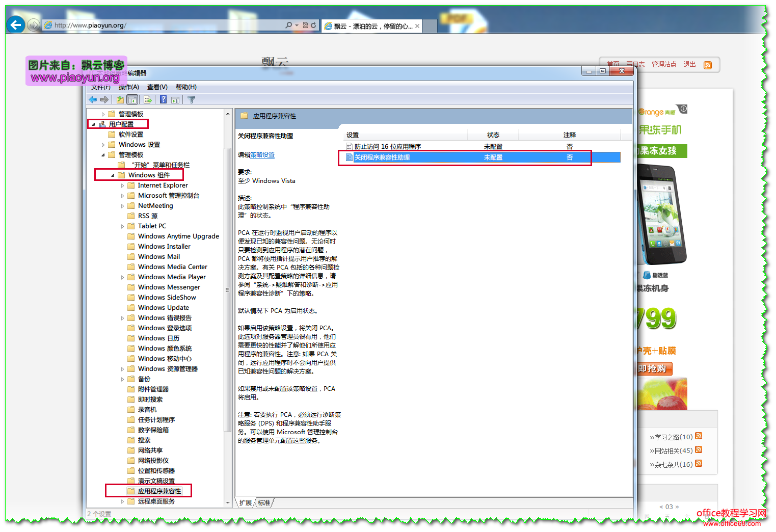776x532 pixels.
Task: Click the refresh icon in browser address bar
Action: 313,25
